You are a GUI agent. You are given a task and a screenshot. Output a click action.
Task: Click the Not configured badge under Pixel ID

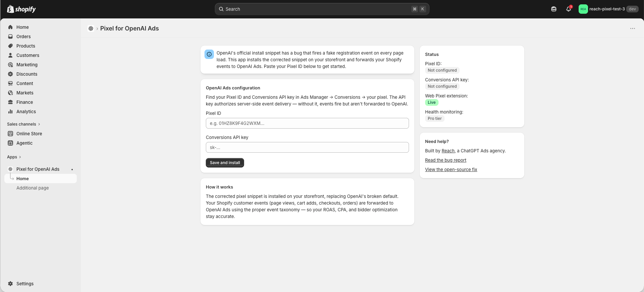[442, 70]
